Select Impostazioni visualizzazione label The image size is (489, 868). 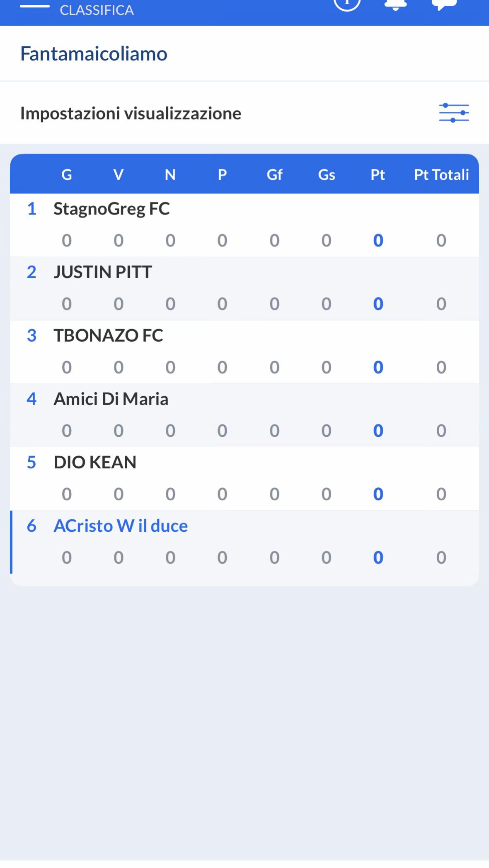131,113
